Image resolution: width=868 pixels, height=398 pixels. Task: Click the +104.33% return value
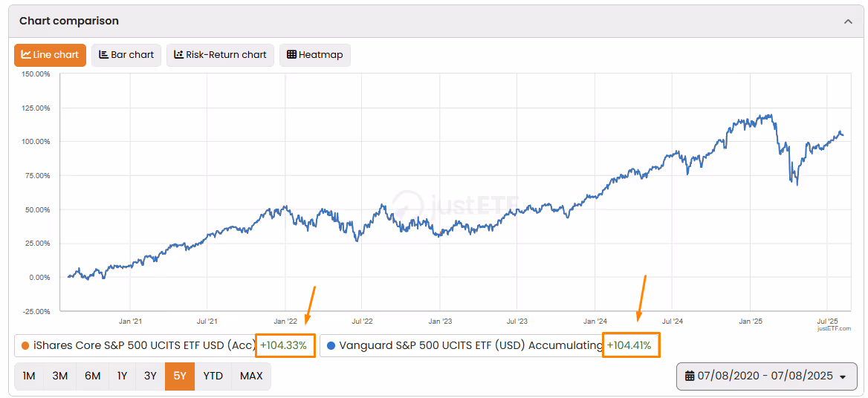click(x=283, y=346)
